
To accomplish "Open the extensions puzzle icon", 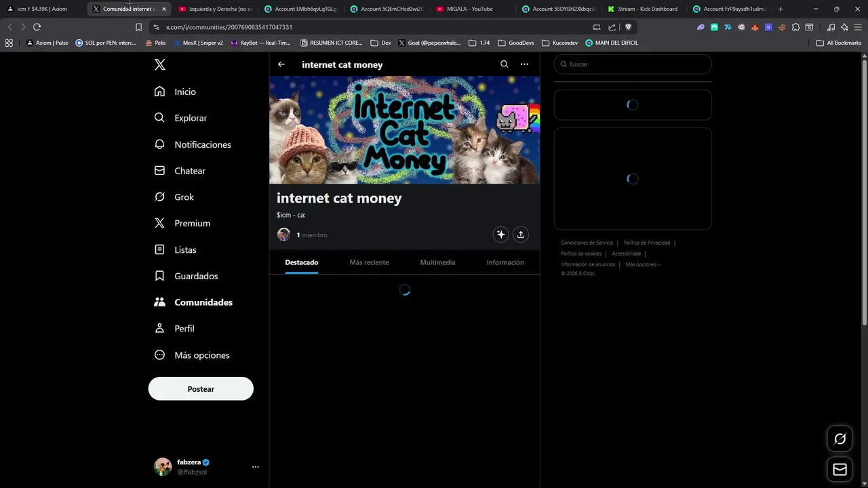I will [795, 27].
